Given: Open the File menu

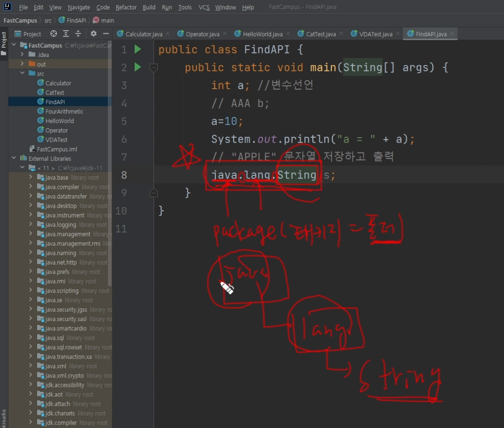Looking at the screenshot, I should [23, 7].
